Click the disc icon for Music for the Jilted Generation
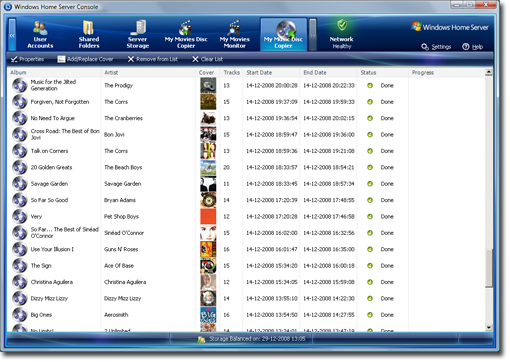This screenshot has height=362, width=510. 20,85
